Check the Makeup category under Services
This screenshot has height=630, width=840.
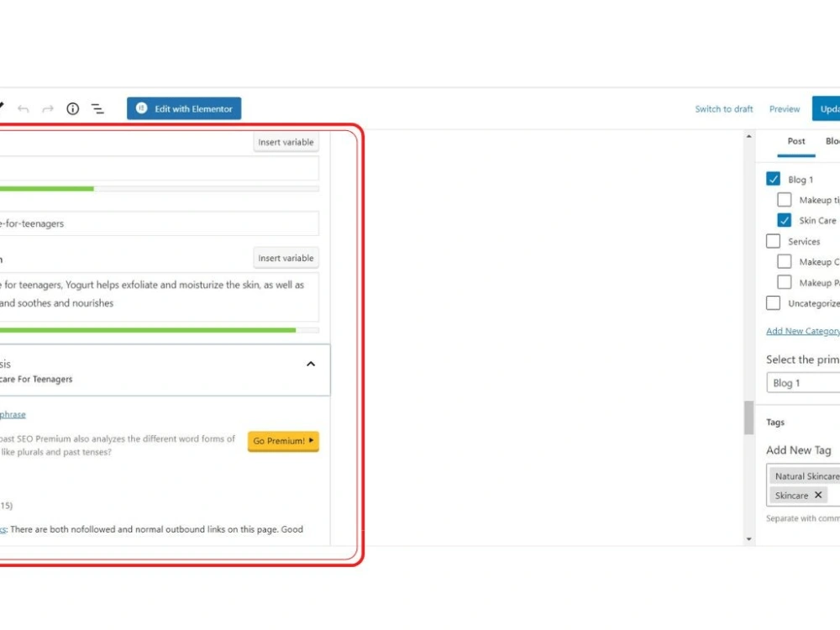785,261
